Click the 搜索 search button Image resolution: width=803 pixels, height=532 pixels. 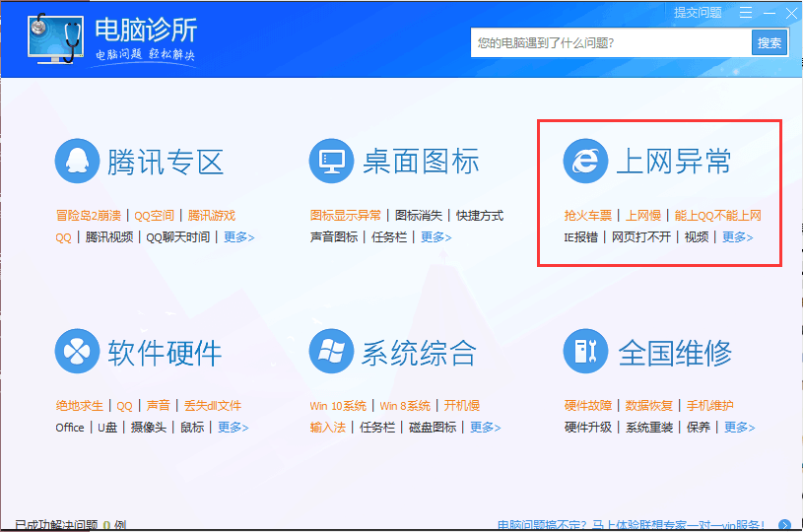pos(770,42)
